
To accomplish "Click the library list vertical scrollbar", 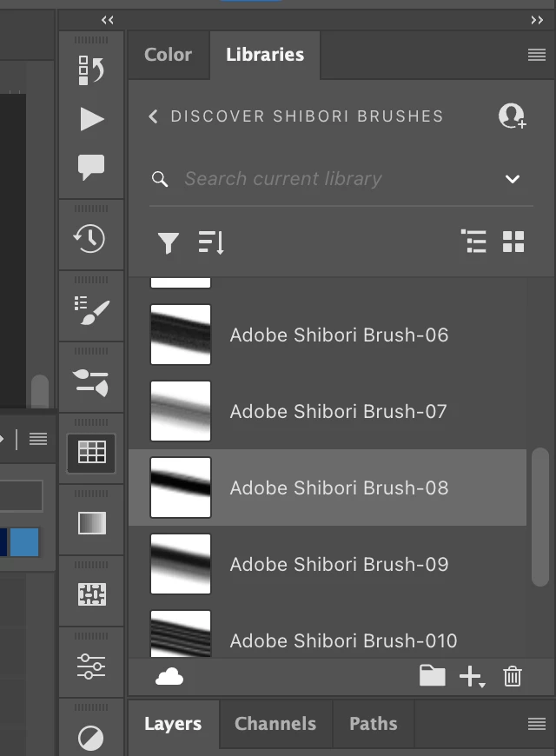I will [540, 517].
